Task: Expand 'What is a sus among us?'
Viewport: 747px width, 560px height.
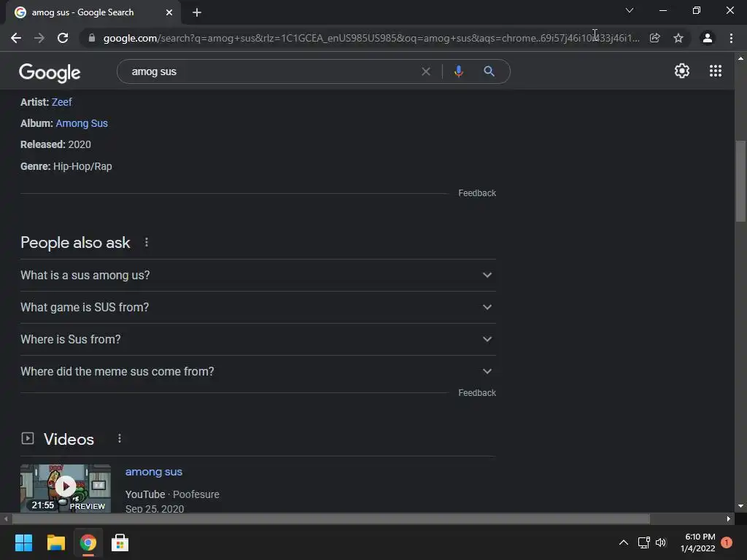Action: click(x=258, y=275)
